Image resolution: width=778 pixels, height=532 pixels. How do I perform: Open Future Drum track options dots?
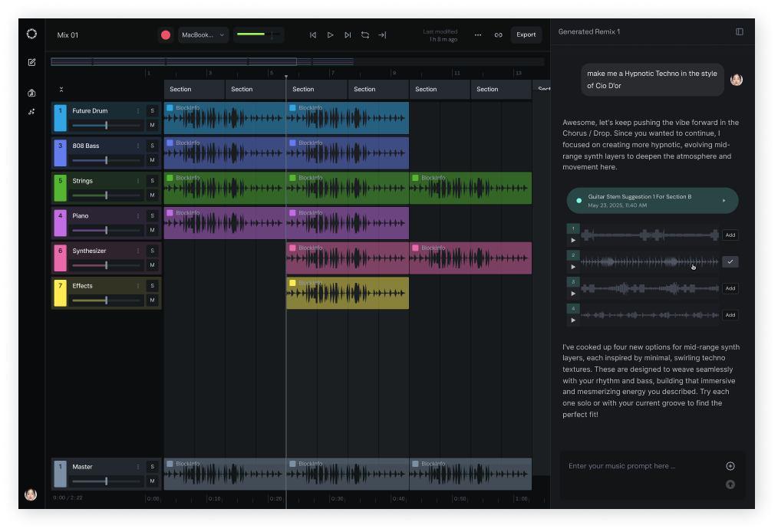pyautogui.click(x=138, y=111)
